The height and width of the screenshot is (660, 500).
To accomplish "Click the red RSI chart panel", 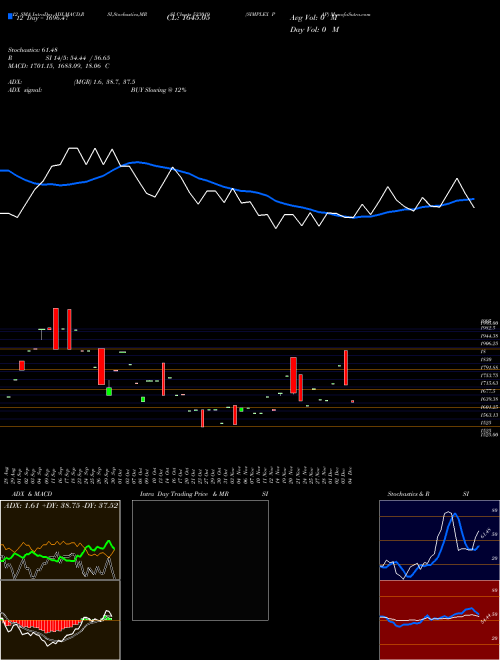I will tap(439, 620).
